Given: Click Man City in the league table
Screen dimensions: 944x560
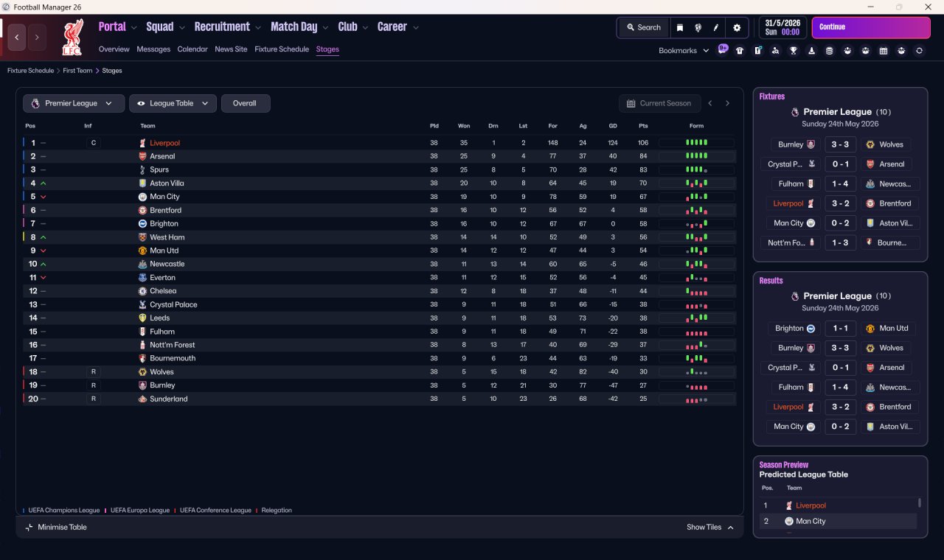Looking at the screenshot, I should click(164, 197).
